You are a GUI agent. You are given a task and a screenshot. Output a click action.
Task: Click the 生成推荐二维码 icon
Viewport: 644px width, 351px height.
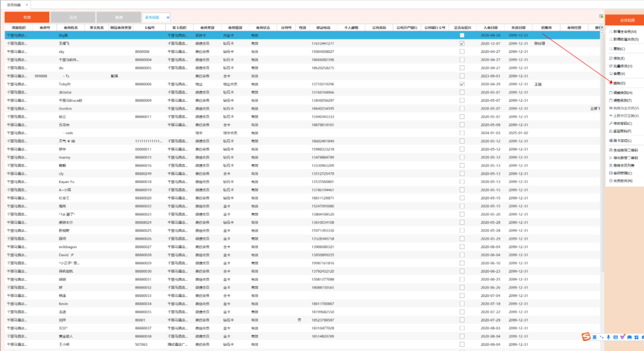coord(611,150)
